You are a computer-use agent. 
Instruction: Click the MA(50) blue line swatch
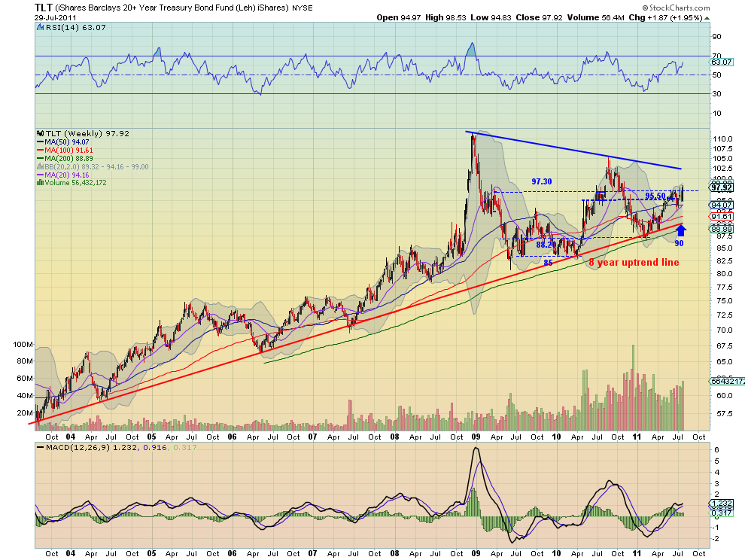coord(41,142)
